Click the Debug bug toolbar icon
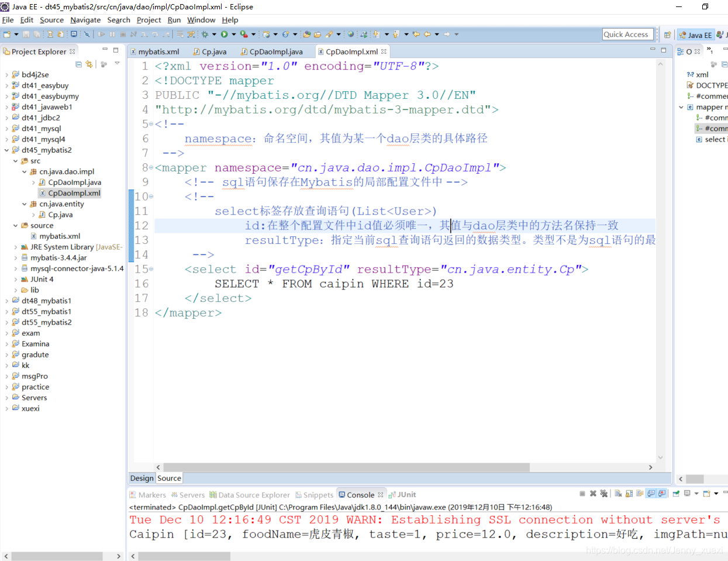Viewport: 728px width, 561px height. [x=205, y=35]
